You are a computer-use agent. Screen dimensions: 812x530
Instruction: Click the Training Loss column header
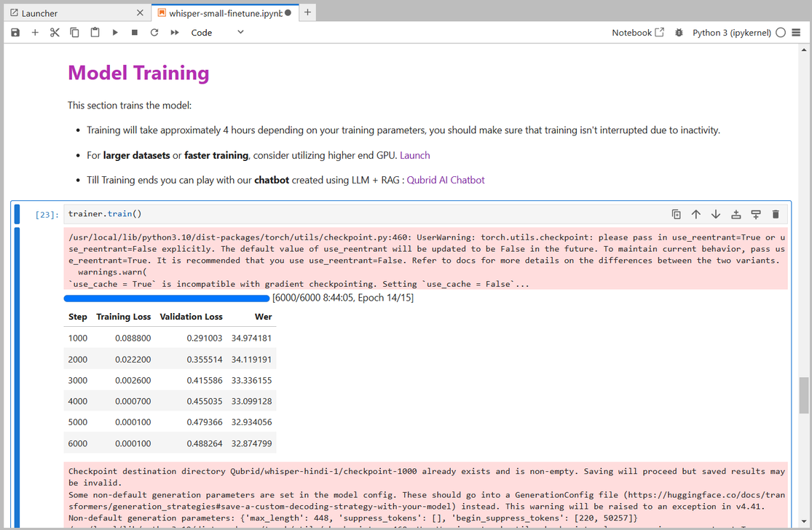(x=123, y=317)
